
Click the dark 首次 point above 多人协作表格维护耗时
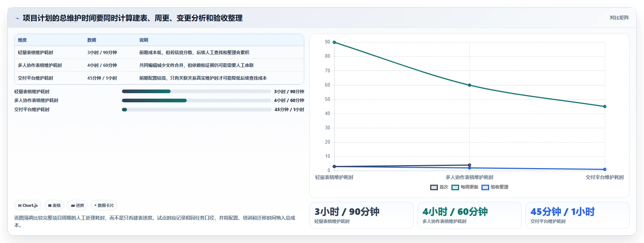469,165
